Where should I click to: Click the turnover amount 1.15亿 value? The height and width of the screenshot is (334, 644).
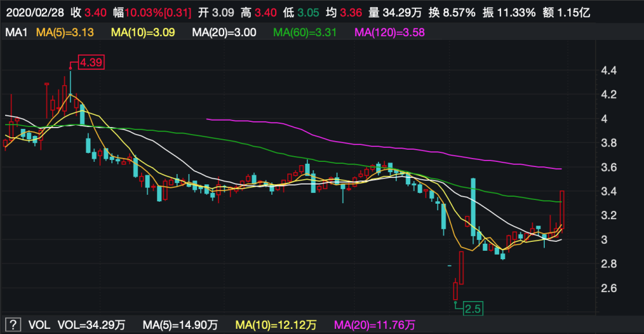click(x=574, y=13)
